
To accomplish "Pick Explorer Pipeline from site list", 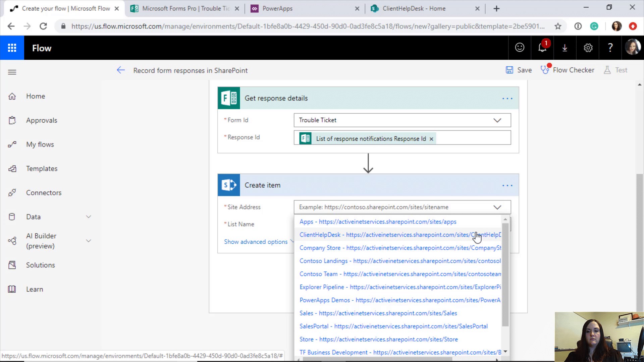I will tap(400, 287).
